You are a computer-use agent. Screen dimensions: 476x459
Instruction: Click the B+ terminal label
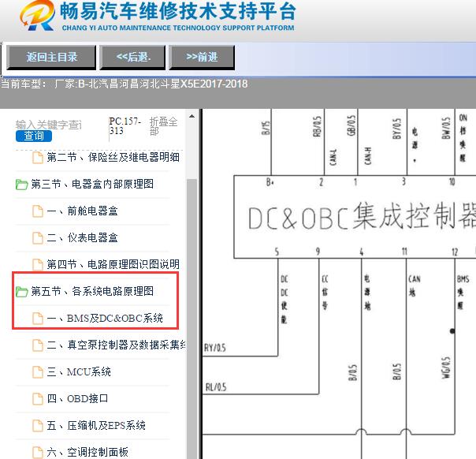(x=270, y=182)
